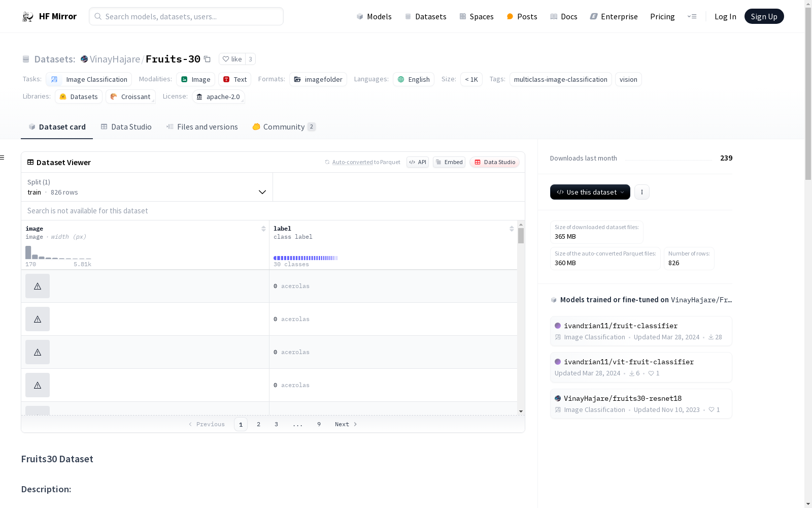Open the three-dot menu beside Use this dataset

click(x=642, y=192)
